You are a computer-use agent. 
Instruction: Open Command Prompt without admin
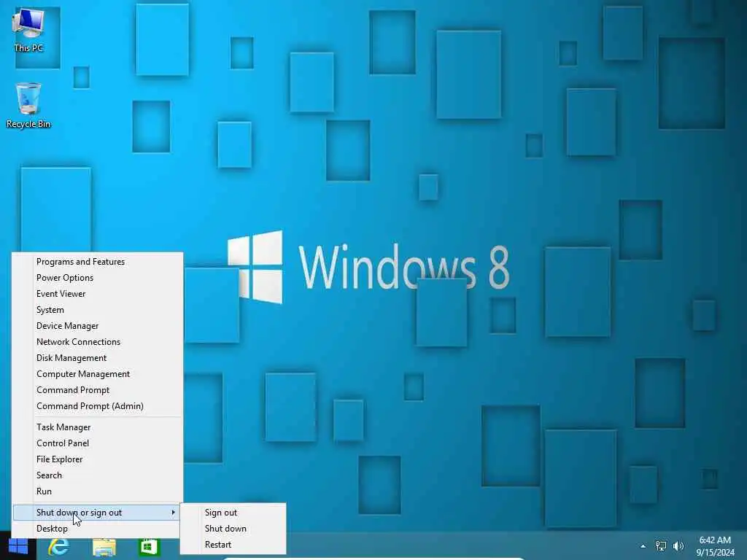97,390
